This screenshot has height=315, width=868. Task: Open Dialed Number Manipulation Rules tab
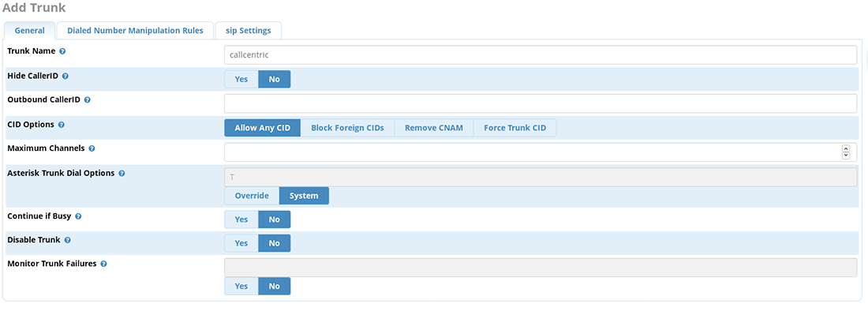click(x=135, y=31)
